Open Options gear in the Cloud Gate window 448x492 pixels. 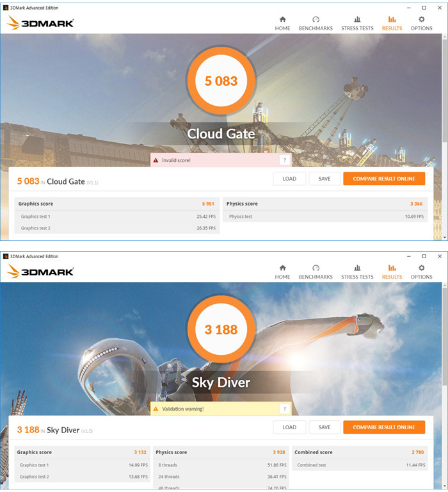(421, 19)
